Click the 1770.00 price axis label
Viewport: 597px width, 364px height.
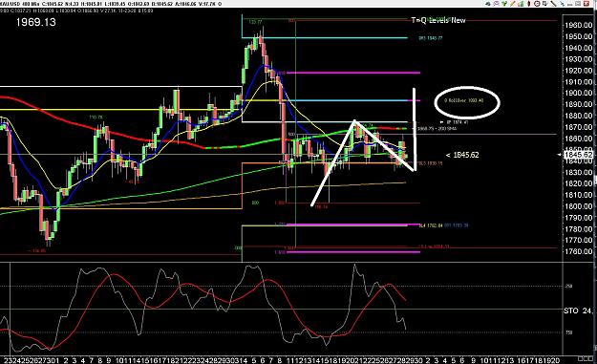point(578,240)
